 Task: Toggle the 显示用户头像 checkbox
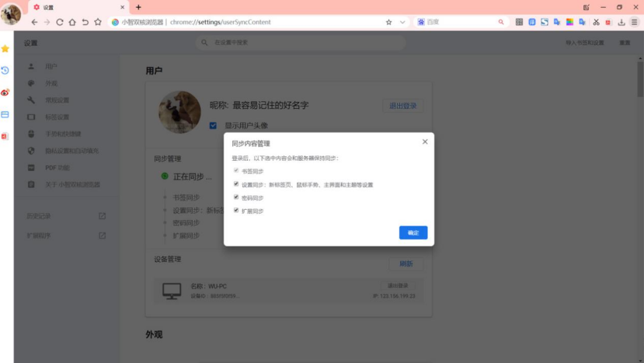pos(213,125)
